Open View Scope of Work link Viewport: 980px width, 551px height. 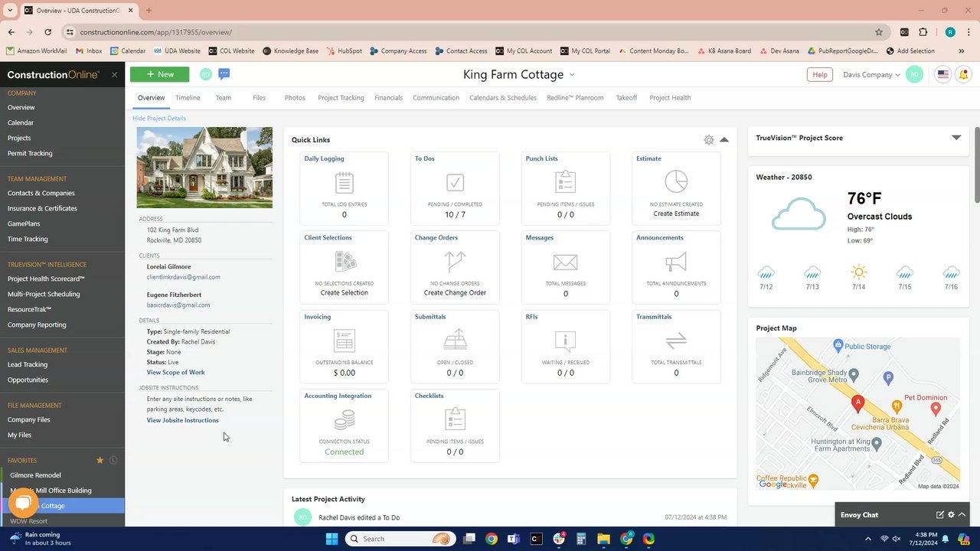[x=176, y=373]
